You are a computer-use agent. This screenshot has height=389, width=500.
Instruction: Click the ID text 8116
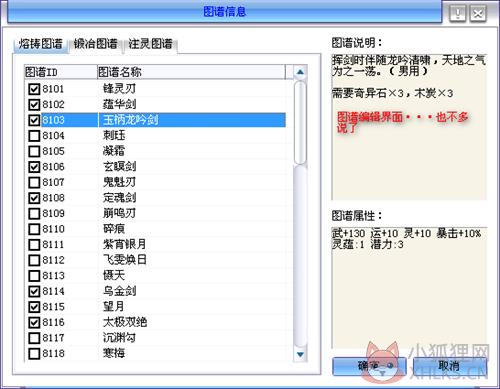pyautogui.click(x=53, y=323)
